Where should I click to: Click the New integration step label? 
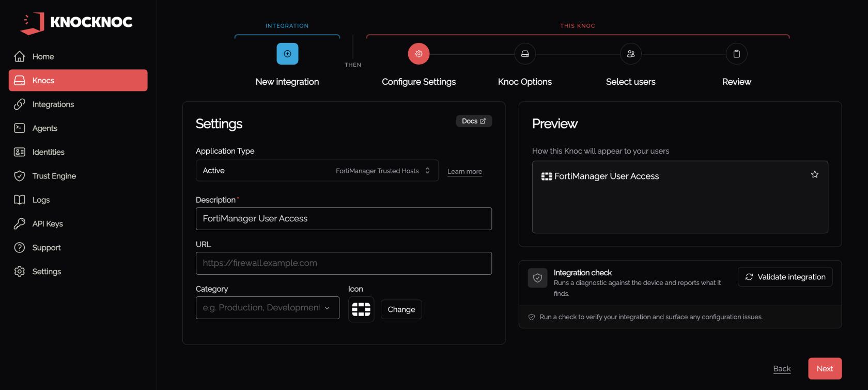pos(287,82)
